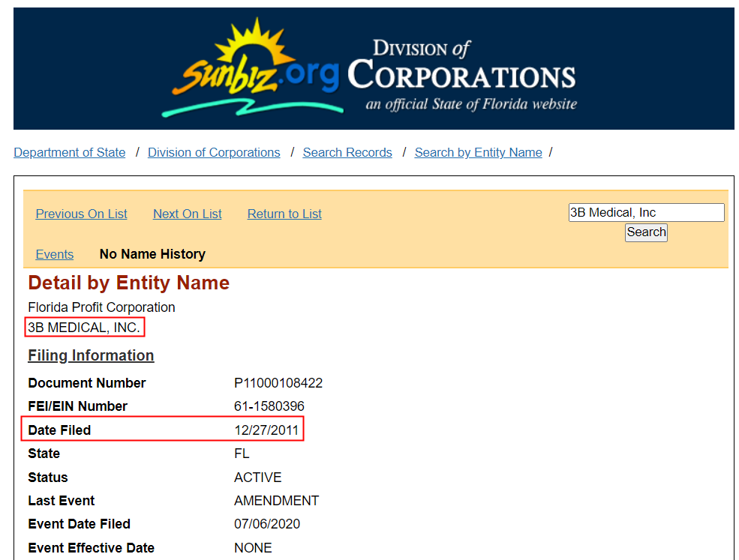
Task: Go to Division of Corporations breadcrumb
Action: click(x=214, y=153)
